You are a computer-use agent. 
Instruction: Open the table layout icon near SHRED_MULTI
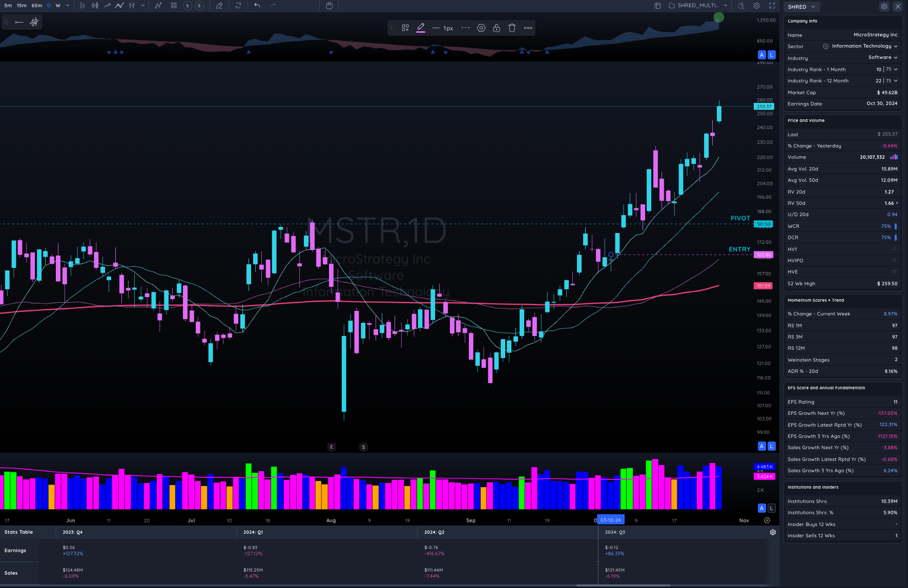tap(657, 6)
